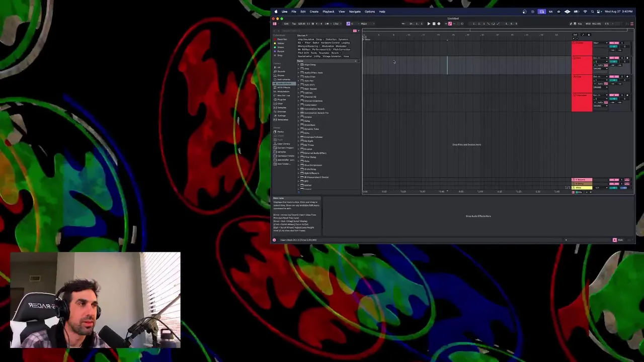This screenshot has height=362, width=644.
Task: Open the File menu
Action: click(294, 12)
